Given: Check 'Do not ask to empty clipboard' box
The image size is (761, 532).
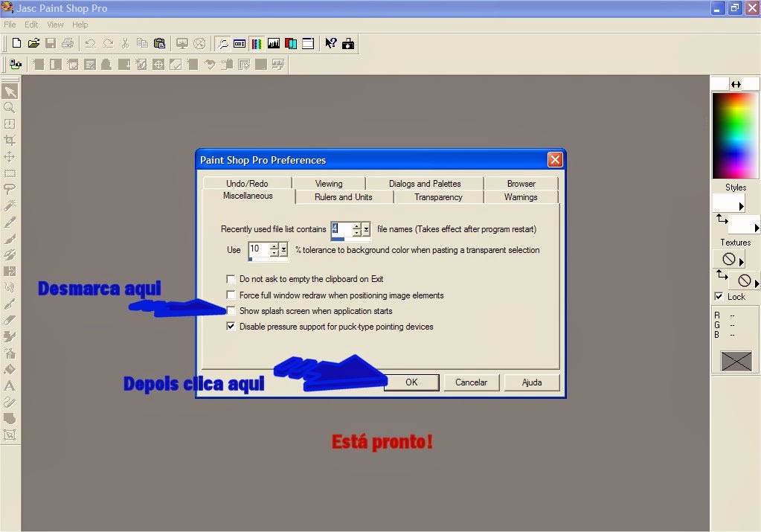Looking at the screenshot, I should click(x=231, y=279).
